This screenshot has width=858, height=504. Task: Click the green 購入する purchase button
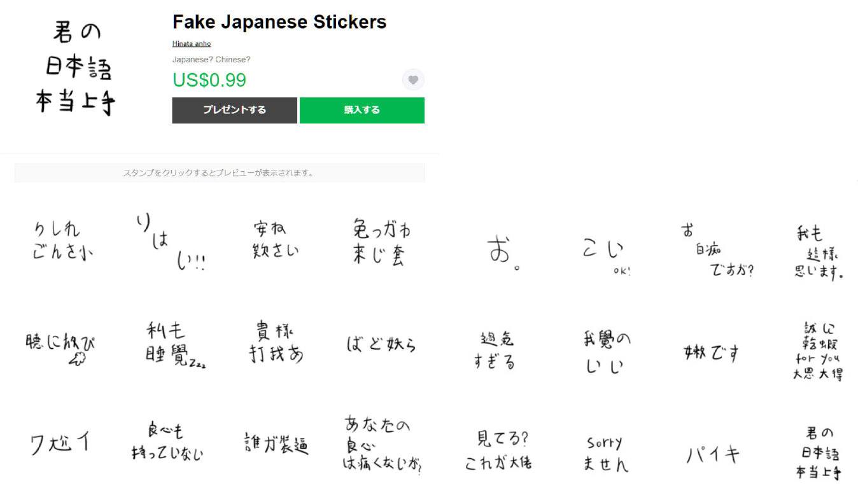(362, 110)
